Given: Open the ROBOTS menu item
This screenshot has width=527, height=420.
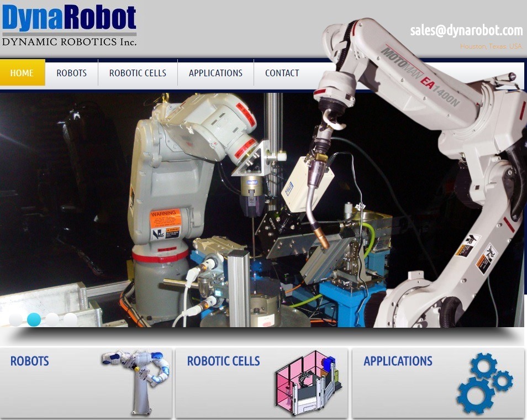Looking at the screenshot, I should [x=72, y=73].
